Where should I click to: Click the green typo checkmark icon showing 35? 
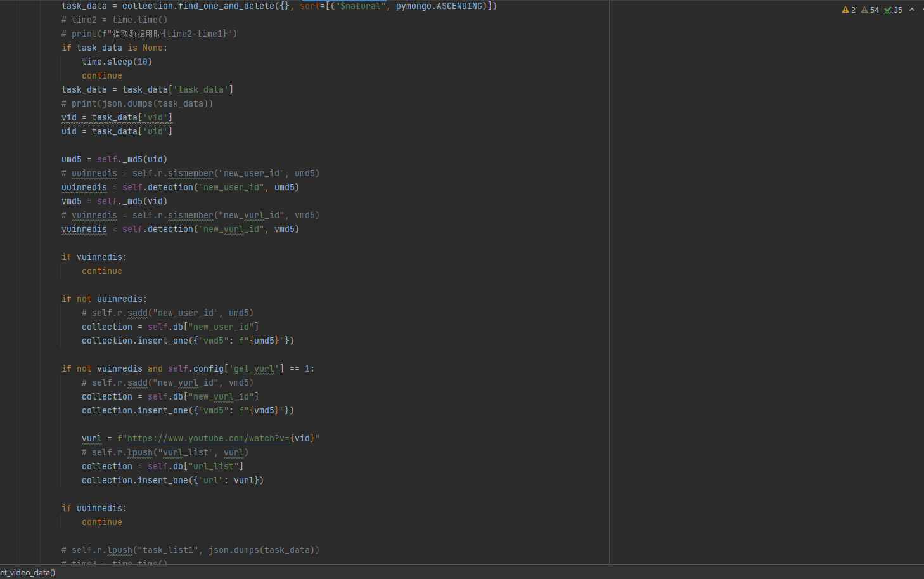(x=894, y=10)
